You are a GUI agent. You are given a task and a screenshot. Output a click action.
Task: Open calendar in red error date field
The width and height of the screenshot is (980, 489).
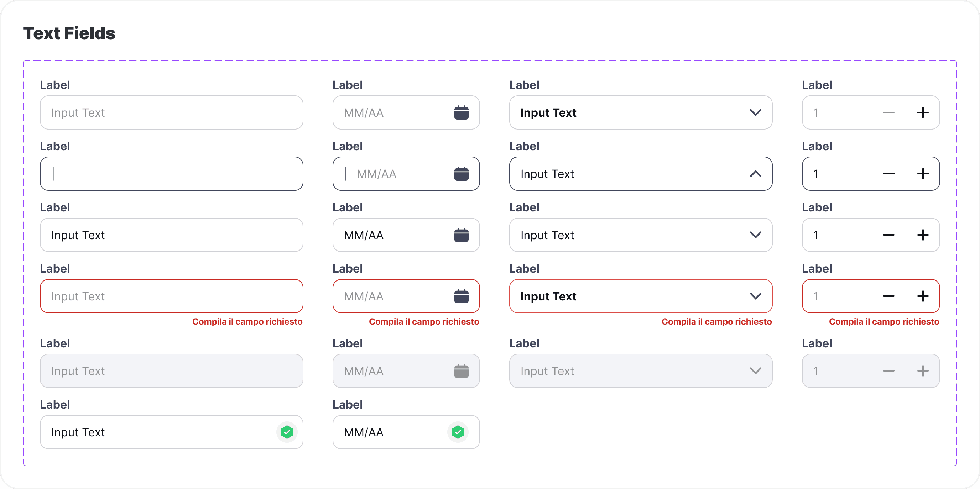[461, 296]
